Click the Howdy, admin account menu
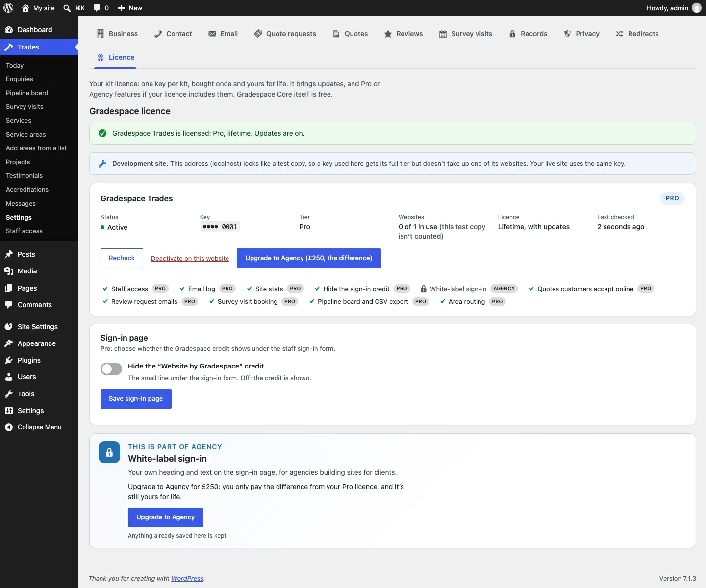This screenshot has width=706, height=588. pyautogui.click(x=674, y=8)
